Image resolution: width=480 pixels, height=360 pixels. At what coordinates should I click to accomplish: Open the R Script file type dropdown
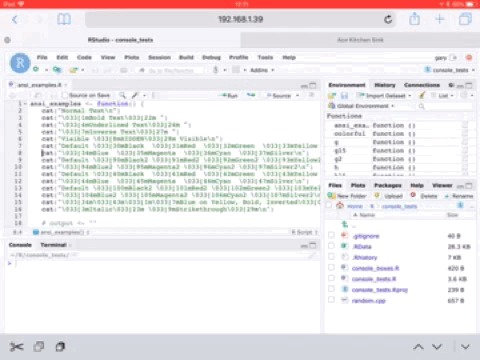[x=304, y=232]
